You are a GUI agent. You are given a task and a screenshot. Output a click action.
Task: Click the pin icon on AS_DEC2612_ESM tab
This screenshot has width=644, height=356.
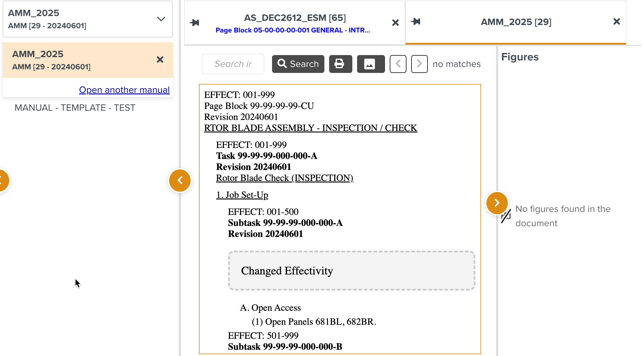coord(194,23)
